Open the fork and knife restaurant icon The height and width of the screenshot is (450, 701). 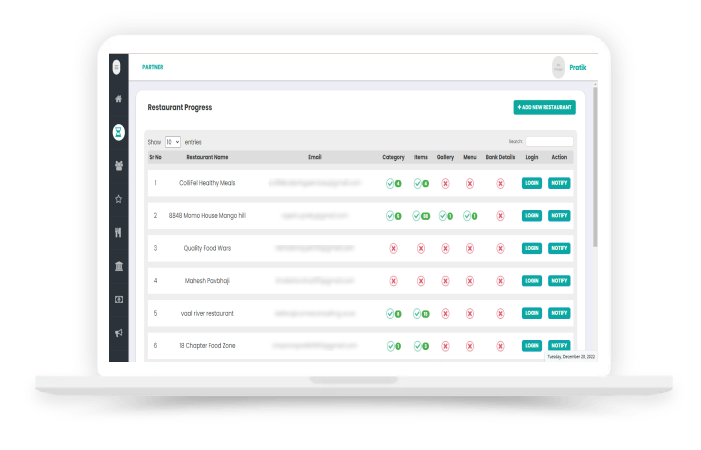click(118, 232)
